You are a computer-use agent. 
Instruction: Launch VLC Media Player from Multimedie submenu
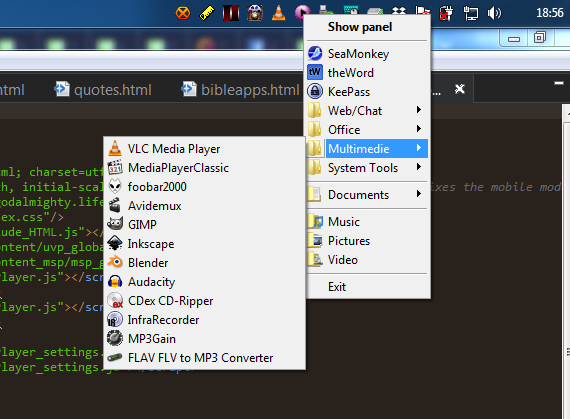[204, 149]
